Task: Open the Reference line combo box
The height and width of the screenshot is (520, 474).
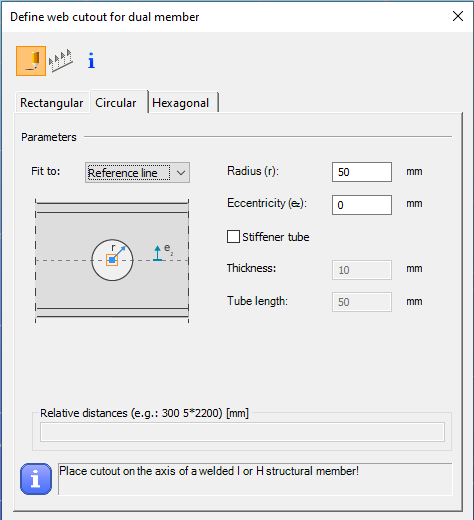Action: tap(137, 173)
